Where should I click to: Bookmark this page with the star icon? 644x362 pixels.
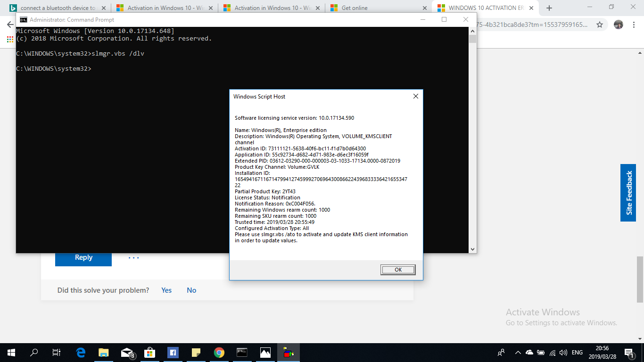coord(600,25)
